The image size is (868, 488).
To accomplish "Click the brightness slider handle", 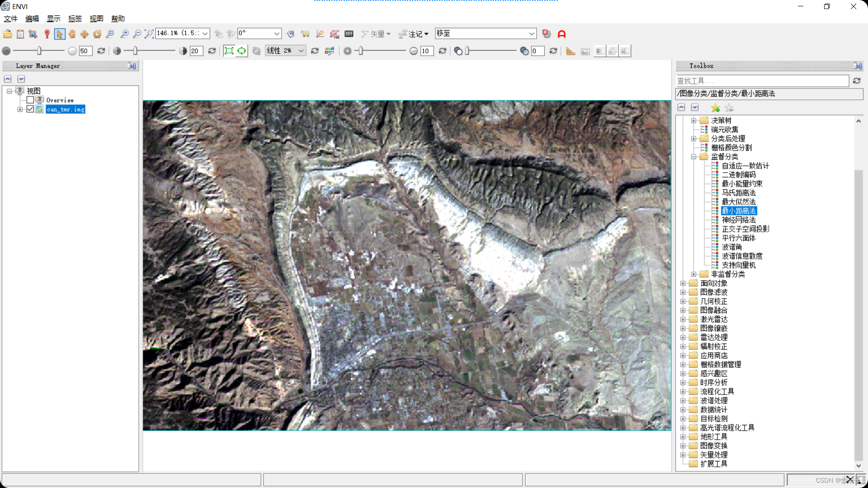I will [x=39, y=51].
